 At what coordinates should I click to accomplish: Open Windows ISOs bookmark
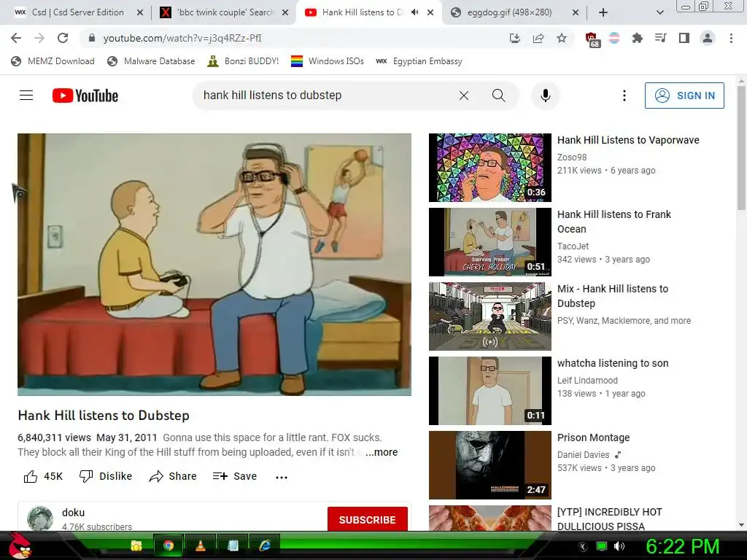328,61
